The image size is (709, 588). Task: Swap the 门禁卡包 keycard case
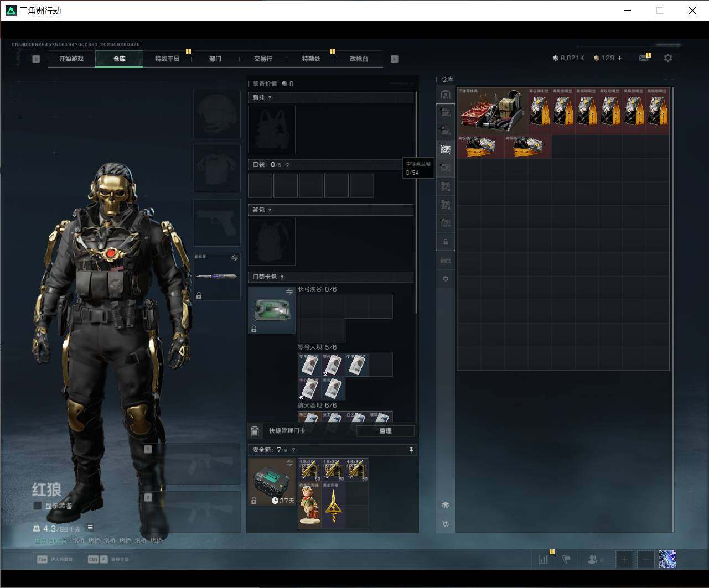pos(289,291)
